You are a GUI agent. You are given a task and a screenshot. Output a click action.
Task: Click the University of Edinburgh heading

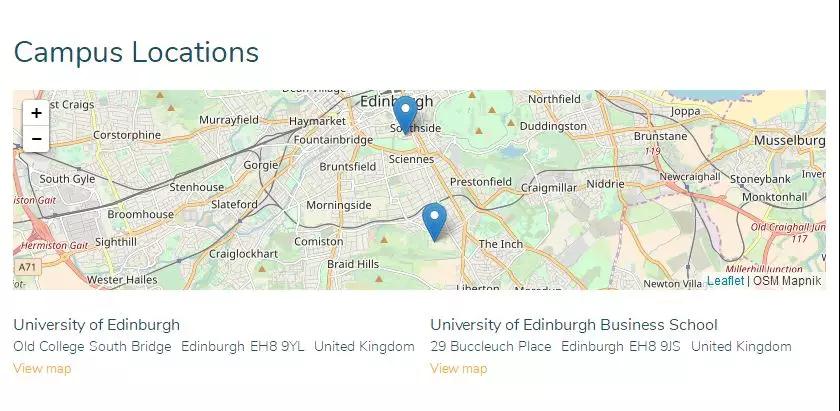(96, 325)
